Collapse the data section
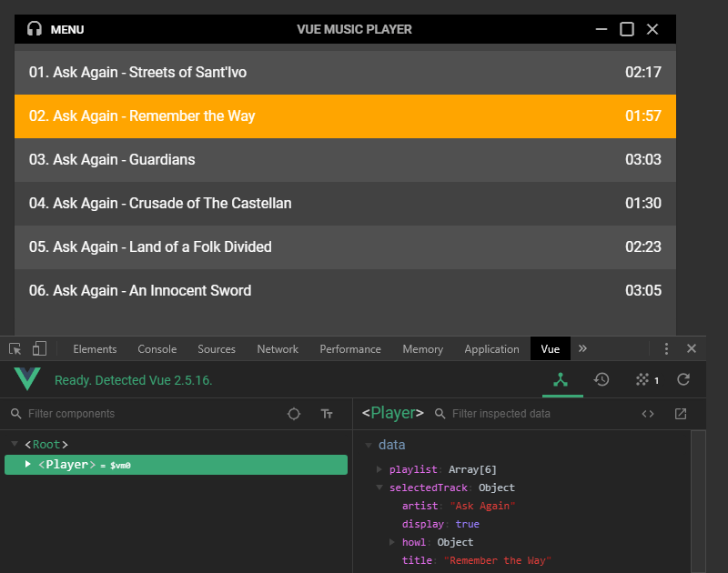Image resolution: width=728 pixels, height=573 pixels. 369,445
